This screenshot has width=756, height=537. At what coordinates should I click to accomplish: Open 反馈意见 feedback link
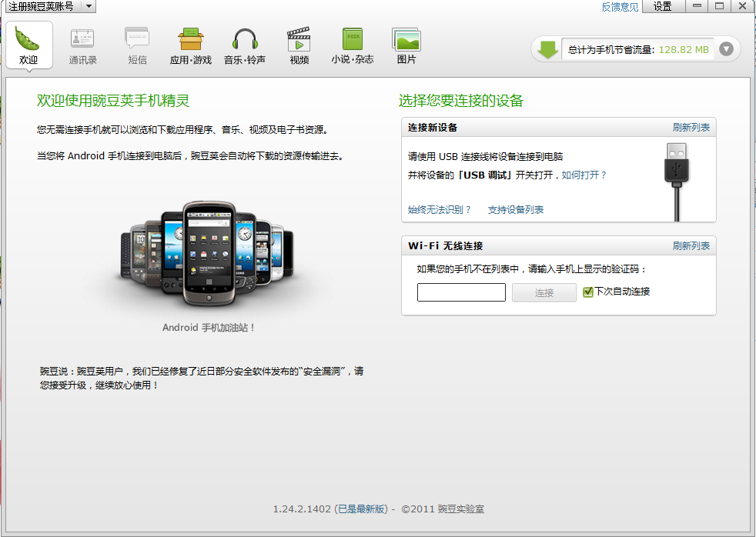[x=620, y=7]
